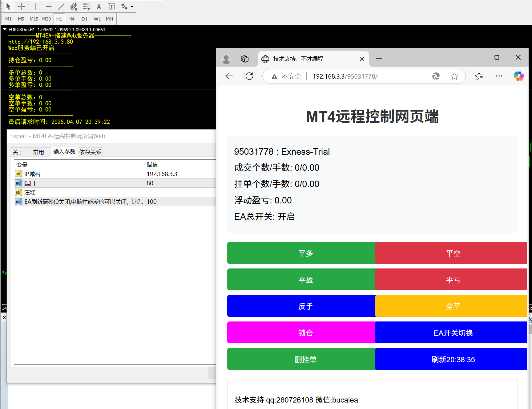Collapse the EURUSDm,H1 chart header triangle
532x409 pixels.
5,29
